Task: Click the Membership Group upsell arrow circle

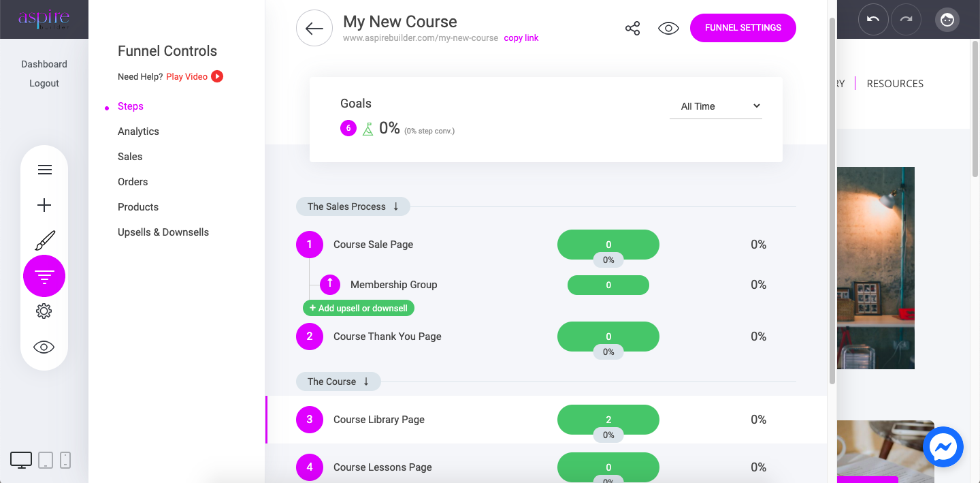Action: [x=330, y=285]
